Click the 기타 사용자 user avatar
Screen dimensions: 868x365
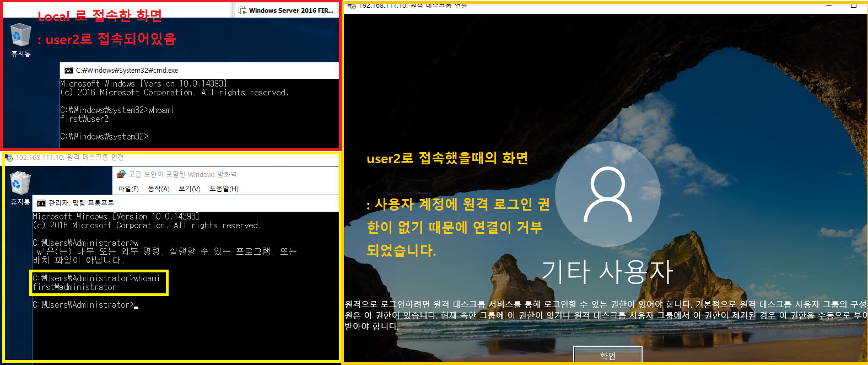608,194
